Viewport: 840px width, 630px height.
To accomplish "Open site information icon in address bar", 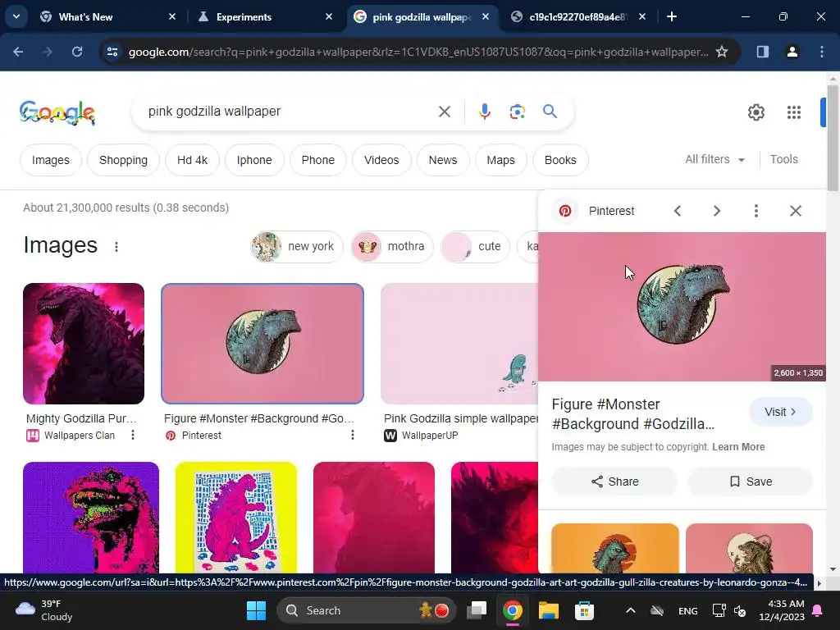I will click(112, 52).
